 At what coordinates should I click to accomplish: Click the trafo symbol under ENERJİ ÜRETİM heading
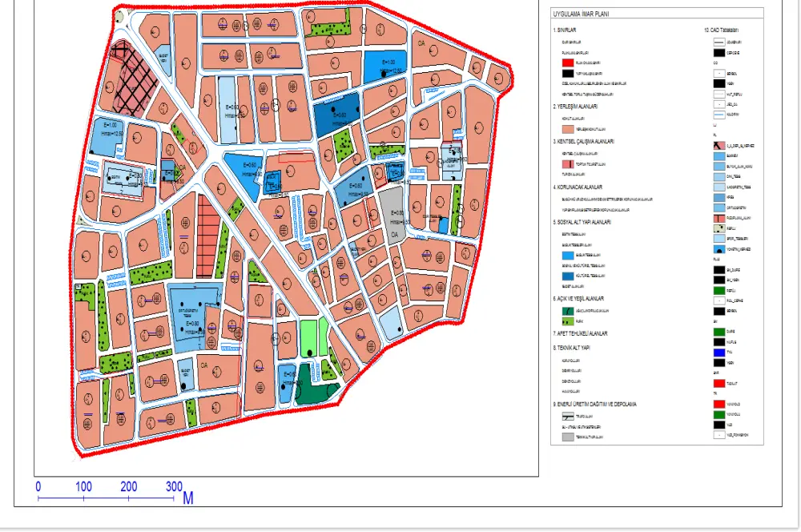[x=568, y=417]
